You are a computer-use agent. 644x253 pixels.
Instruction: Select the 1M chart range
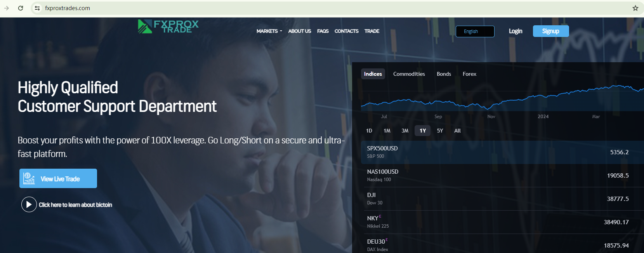pyautogui.click(x=387, y=131)
